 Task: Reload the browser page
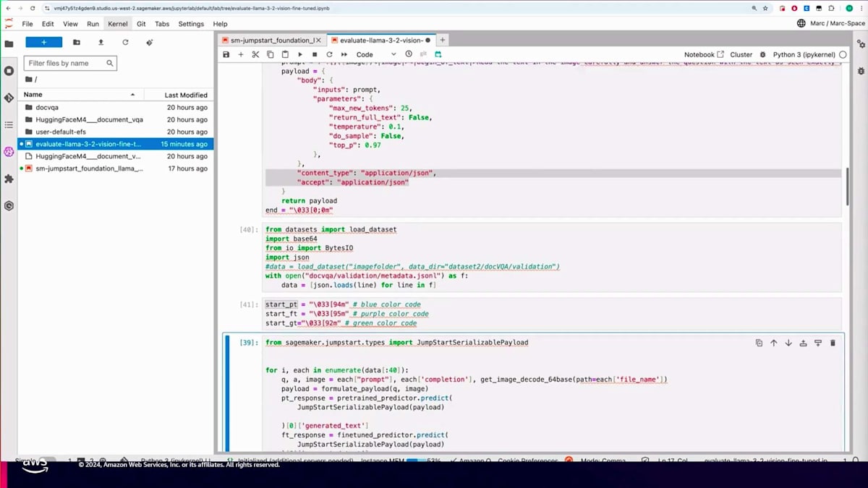coord(33,9)
